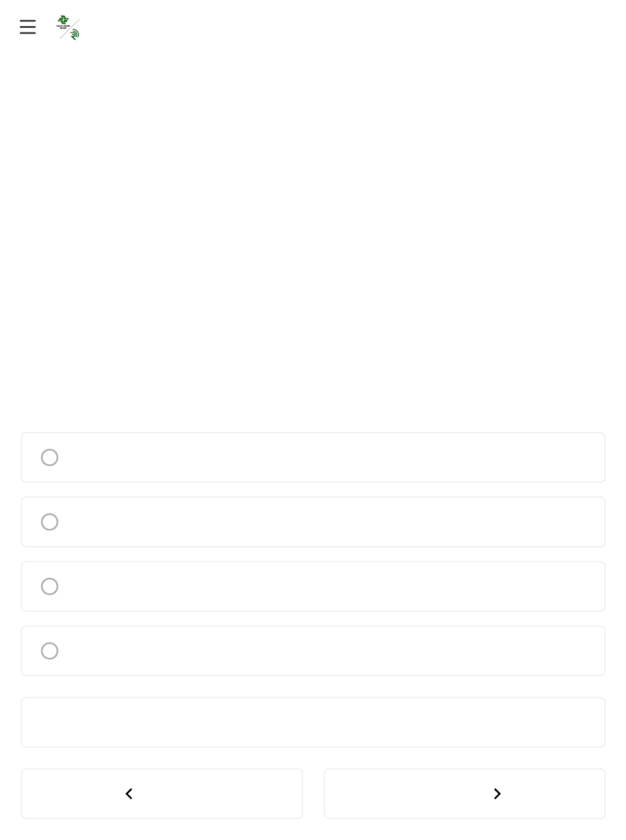Click the left-pointing chevron arrow
626x840 pixels.
click(x=129, y=794)
